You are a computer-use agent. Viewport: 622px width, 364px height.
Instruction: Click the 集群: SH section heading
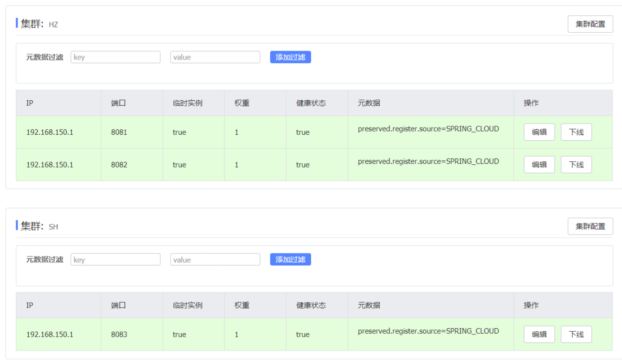tap(39, 227)
